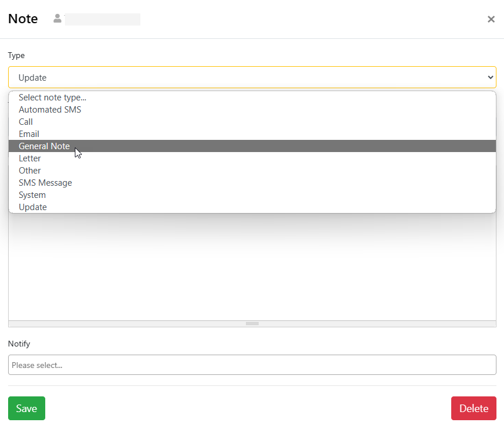This screenshot has height=426, width=504.
Task: Pick Other from the type options
Action: [30, 171]
